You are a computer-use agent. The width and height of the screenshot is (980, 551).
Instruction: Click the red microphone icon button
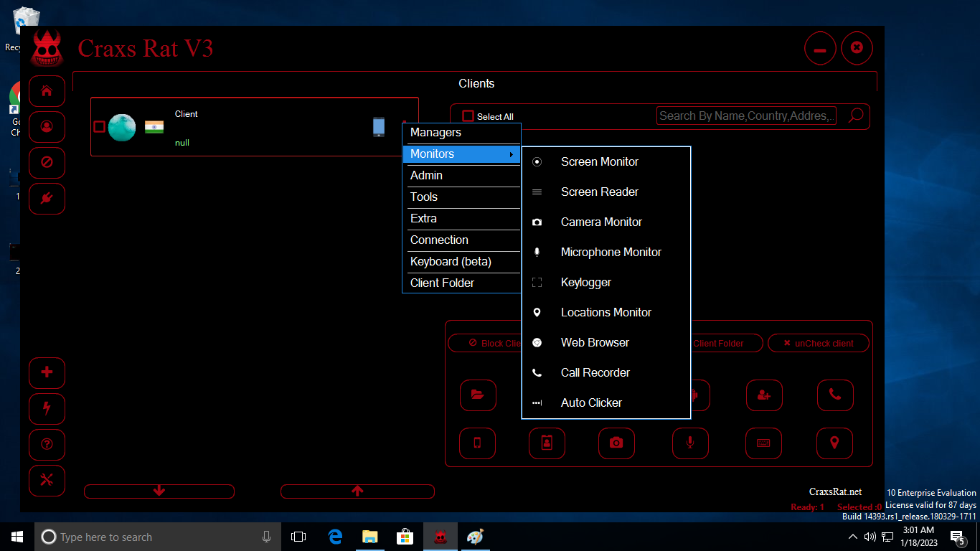(690, 443)
